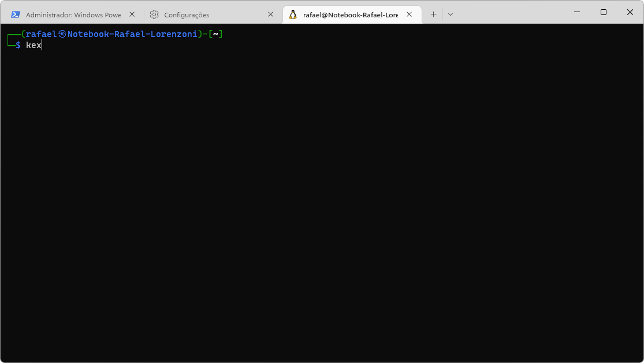This screenshot has height=363, width=644.
Task: Click the tilde directory in the prompt
Action: coord(215,34)
